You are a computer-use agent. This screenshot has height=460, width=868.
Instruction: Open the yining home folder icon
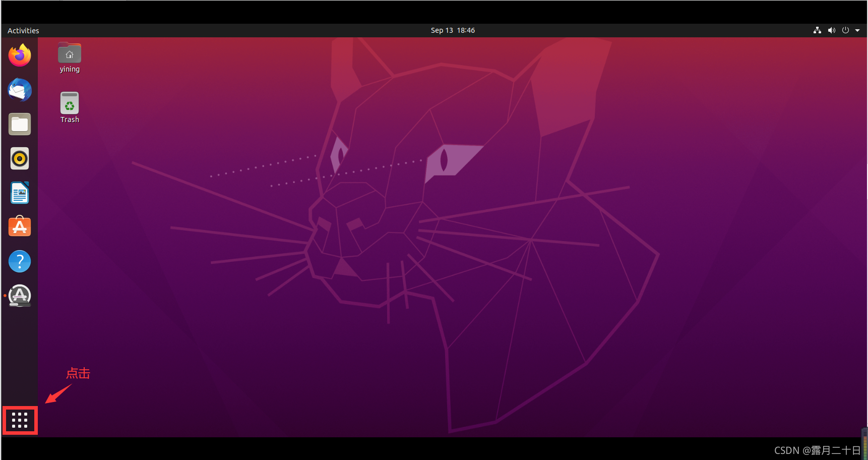coord(70,59)
